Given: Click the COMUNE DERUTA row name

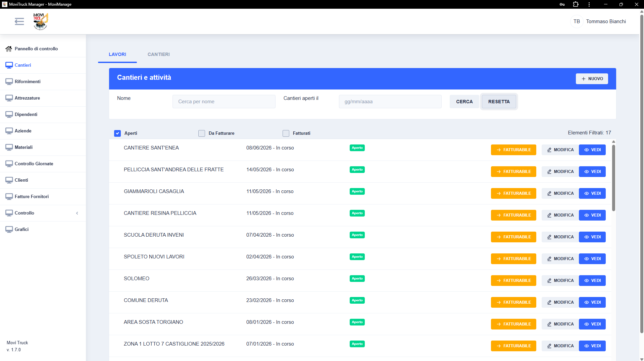Looking at the screenshot, I should [x=146, y=300].
